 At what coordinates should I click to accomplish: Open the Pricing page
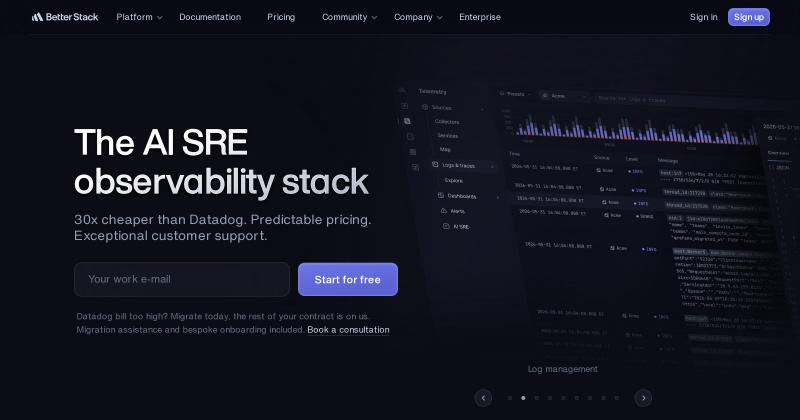281,17
